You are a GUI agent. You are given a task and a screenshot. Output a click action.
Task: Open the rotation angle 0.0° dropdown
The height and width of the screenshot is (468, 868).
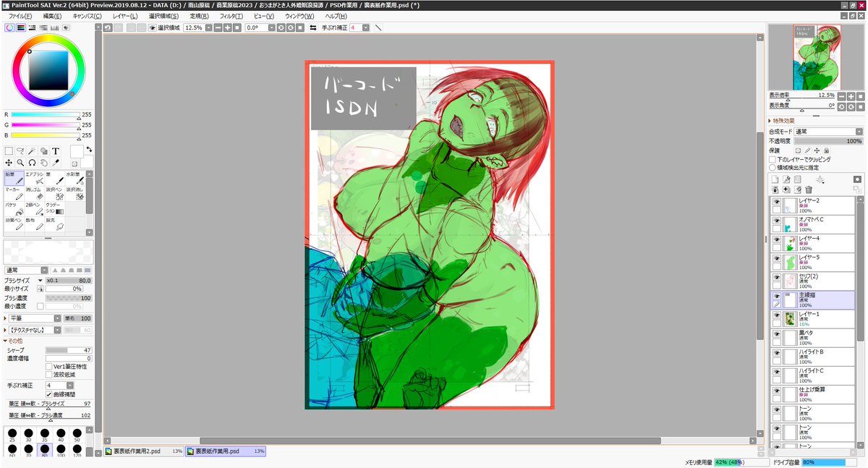point(271,27)
